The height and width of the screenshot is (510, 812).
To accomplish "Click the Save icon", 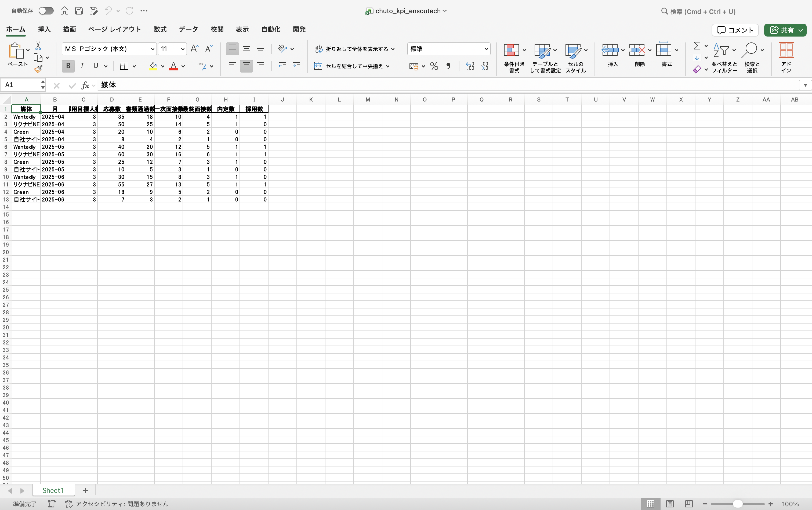I will tap(79, 11).
